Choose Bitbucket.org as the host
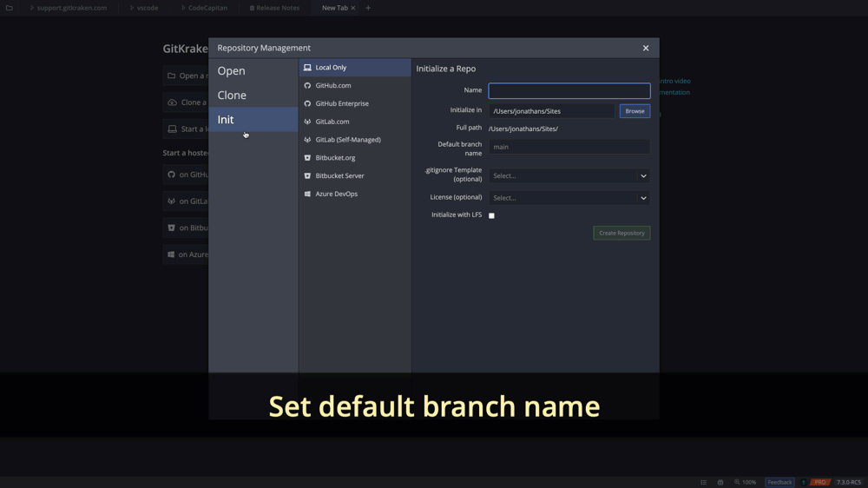868x488 pixels. [x=355, y=158]
